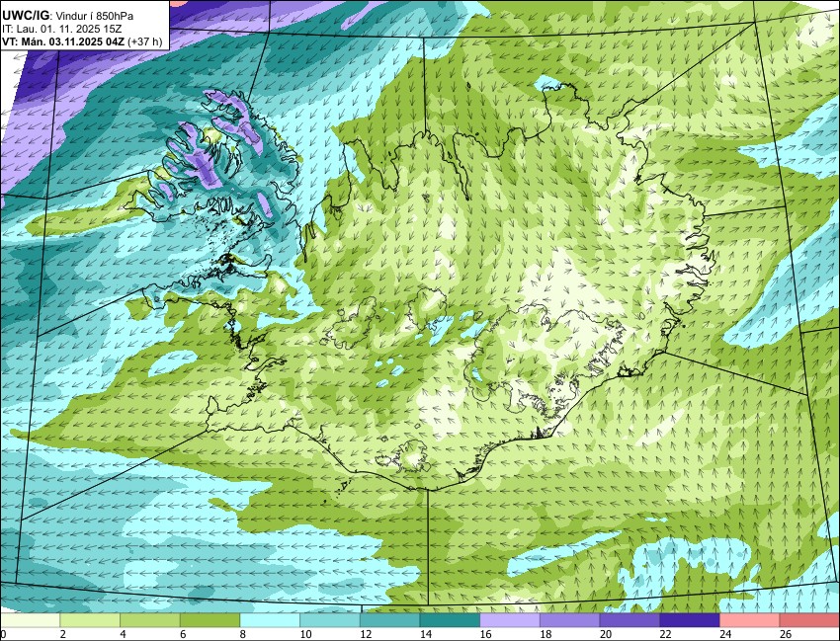Click the legend swatch between 8 and 10
The width and height of the screenshot is (840, 641).
point(270,620)
